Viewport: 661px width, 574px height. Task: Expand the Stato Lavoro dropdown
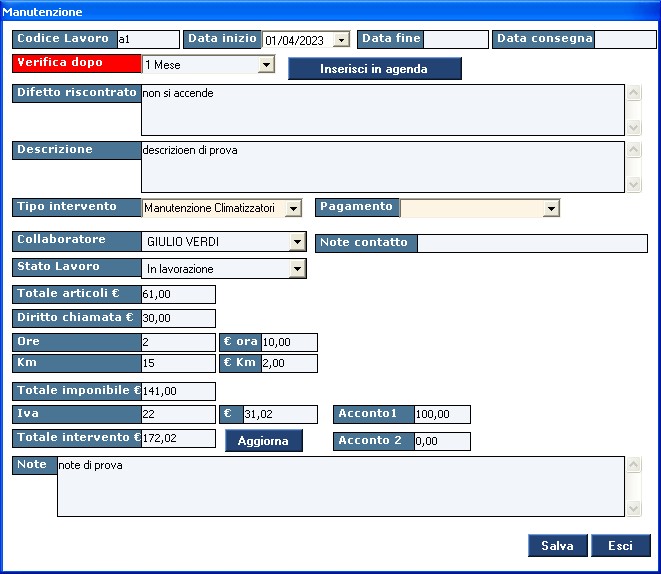click(x=297, y=268)
